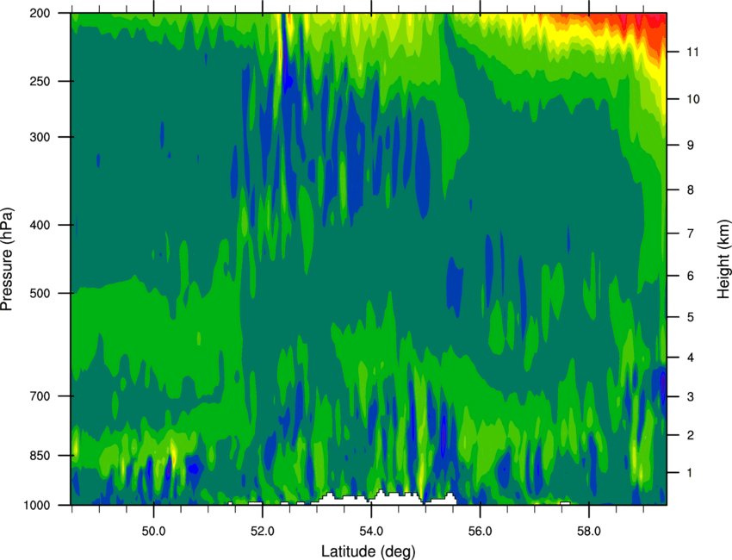Click the 58.0 latitude tick label
The image size is (732, 560).
click(x=589, y=532)
